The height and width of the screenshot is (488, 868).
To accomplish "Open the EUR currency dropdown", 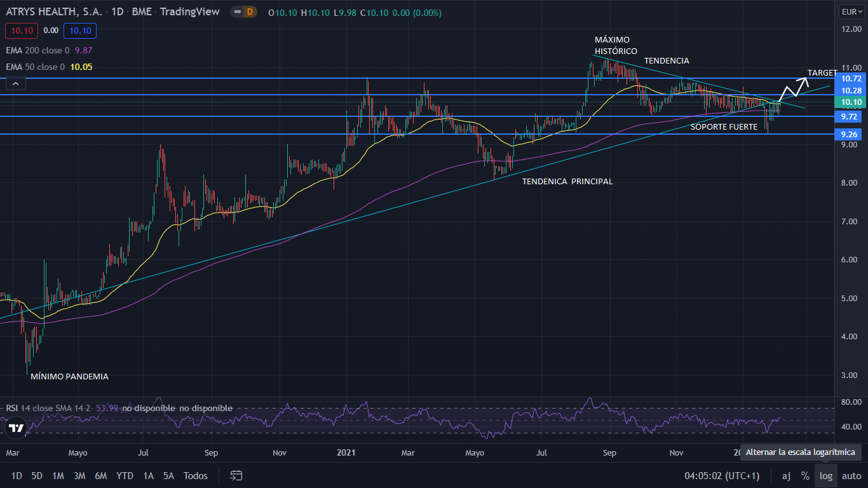I will [851, 12].
